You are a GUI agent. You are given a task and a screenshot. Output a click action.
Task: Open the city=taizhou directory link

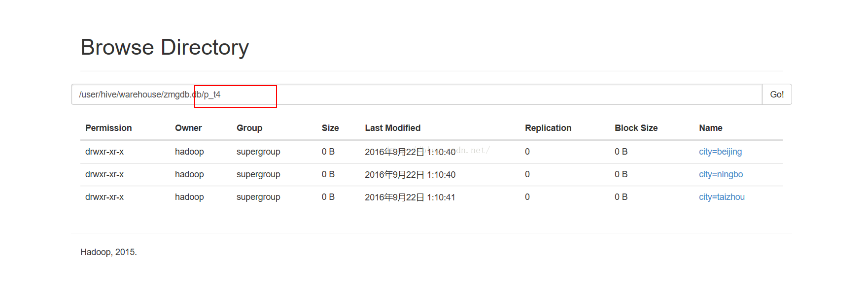click(722, 197)
